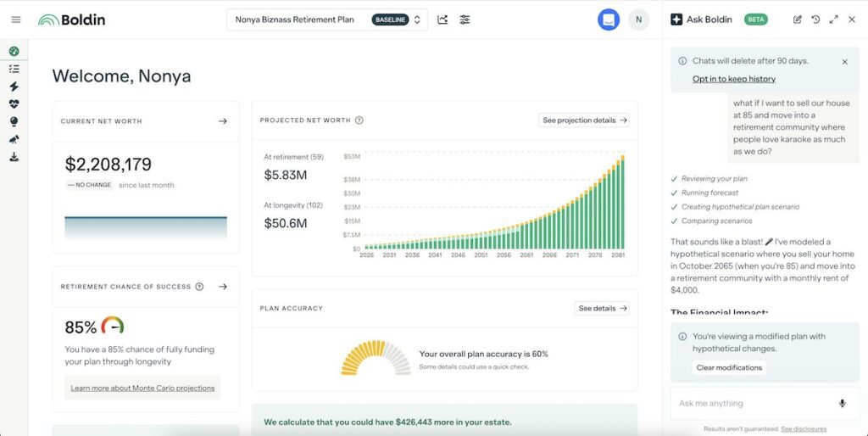Click the BETA badge

(x=755, y=20)
